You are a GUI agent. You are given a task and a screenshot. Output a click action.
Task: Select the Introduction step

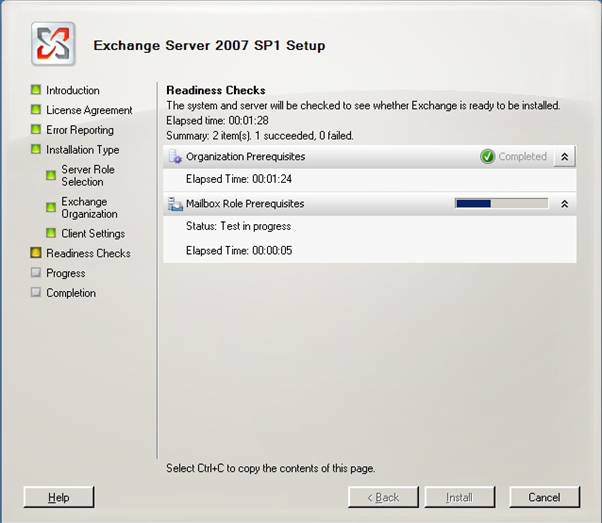[73, 90]
